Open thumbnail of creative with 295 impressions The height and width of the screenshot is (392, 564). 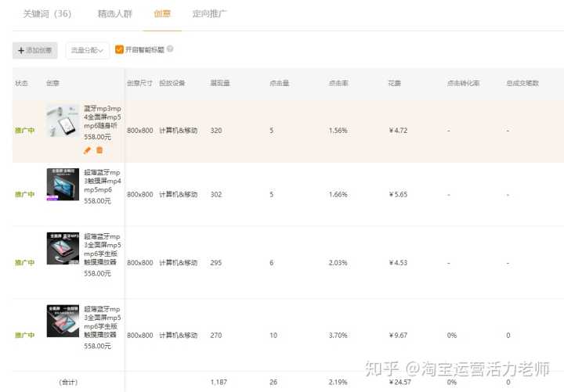63,247
